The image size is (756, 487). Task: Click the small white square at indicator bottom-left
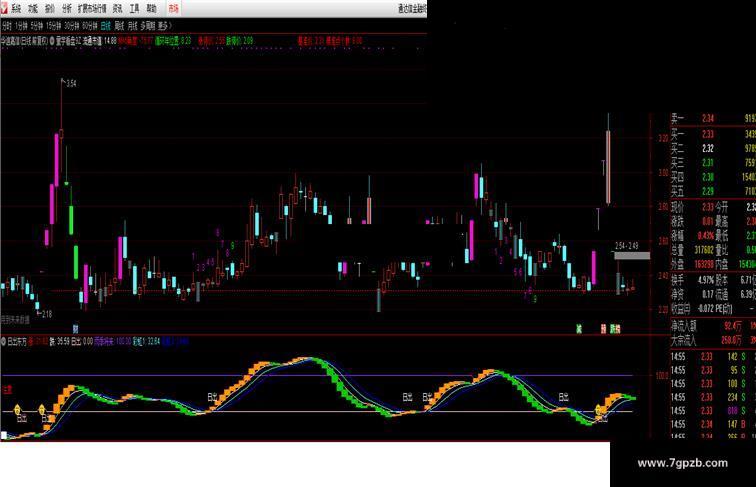(x=4, y=435)
